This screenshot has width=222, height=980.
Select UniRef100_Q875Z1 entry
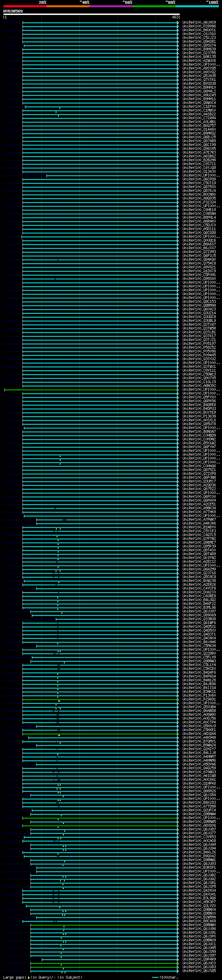tap(199, 470)
